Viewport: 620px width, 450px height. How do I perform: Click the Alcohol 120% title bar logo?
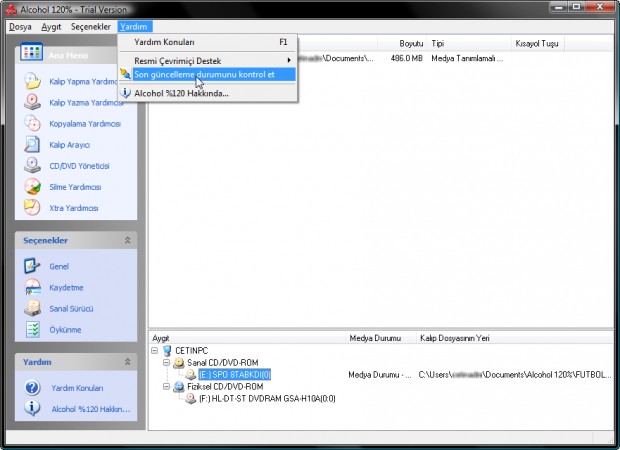tap(11, 9)
